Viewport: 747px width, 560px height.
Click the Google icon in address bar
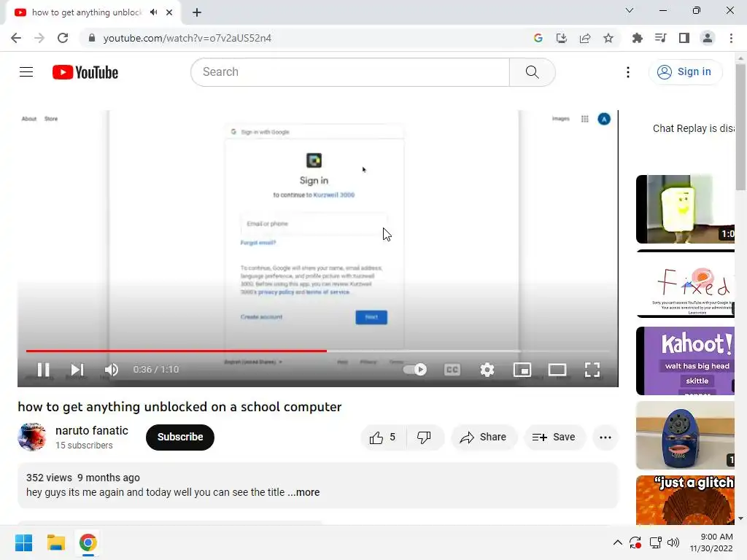click(x=538, y=38)
